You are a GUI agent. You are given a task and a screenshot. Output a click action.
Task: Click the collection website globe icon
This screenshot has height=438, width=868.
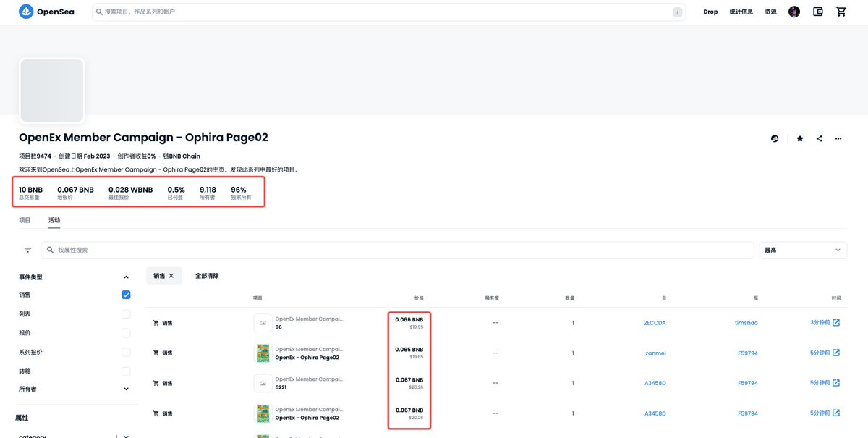(775, 138)
